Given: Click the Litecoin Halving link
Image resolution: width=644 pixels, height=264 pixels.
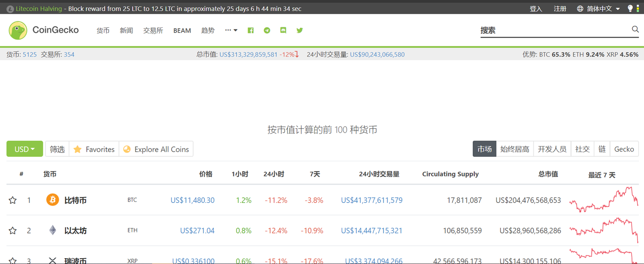Looking at the screenshot, I should click(39, 8).
